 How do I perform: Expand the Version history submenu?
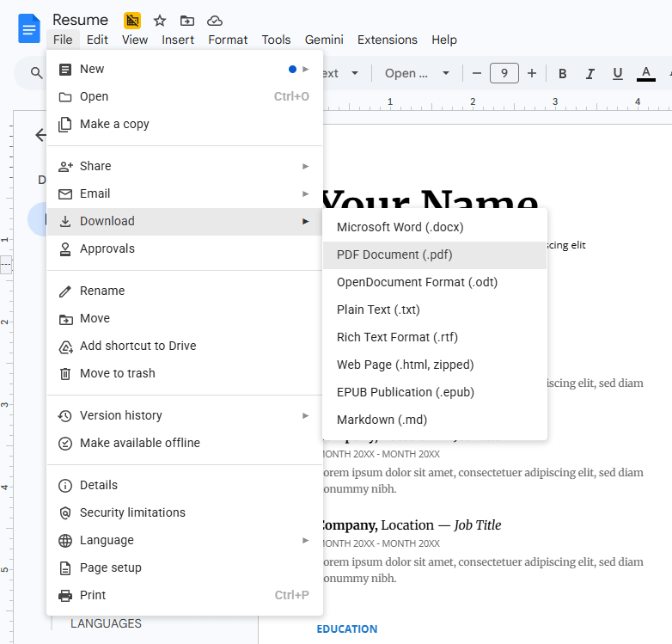click(x=185, y=415)
